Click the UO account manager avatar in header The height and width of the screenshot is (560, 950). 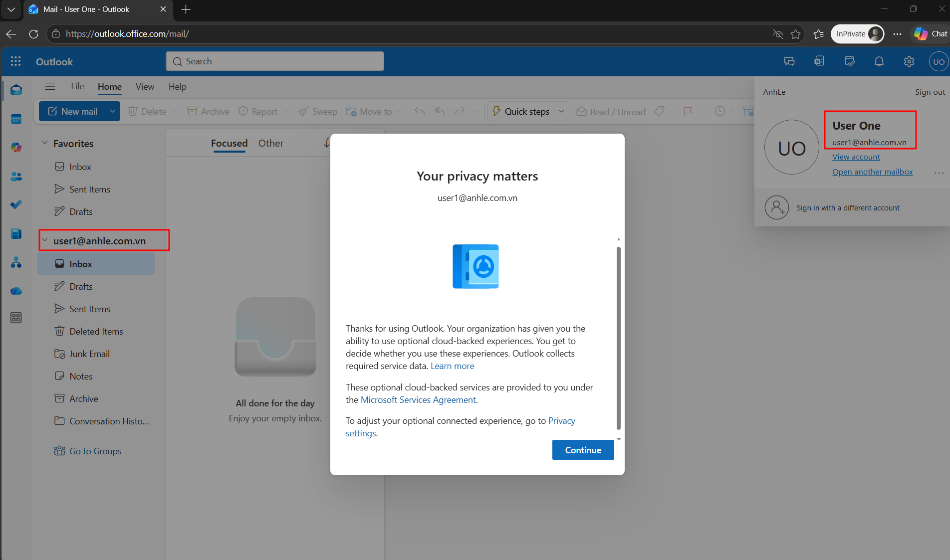939,62
